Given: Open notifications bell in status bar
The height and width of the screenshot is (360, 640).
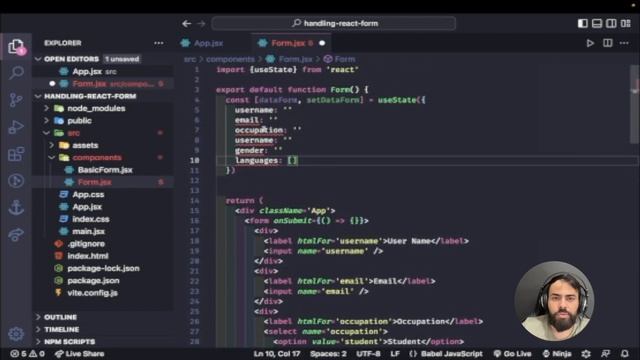Looking at the screenshot, I should pos(624,354).
